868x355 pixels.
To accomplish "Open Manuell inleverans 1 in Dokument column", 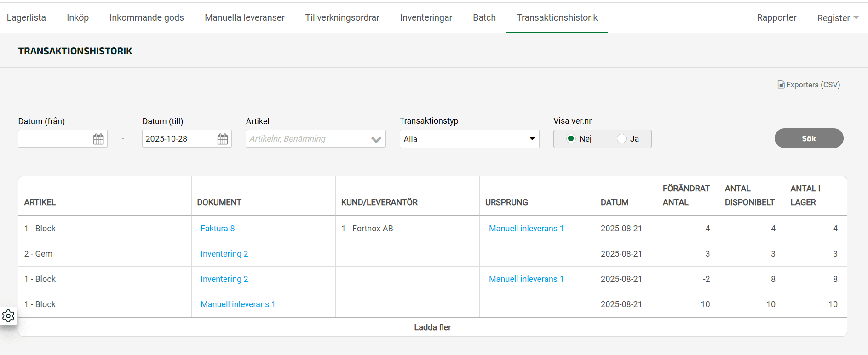I will pyautogui.click(x=238, y=304).
